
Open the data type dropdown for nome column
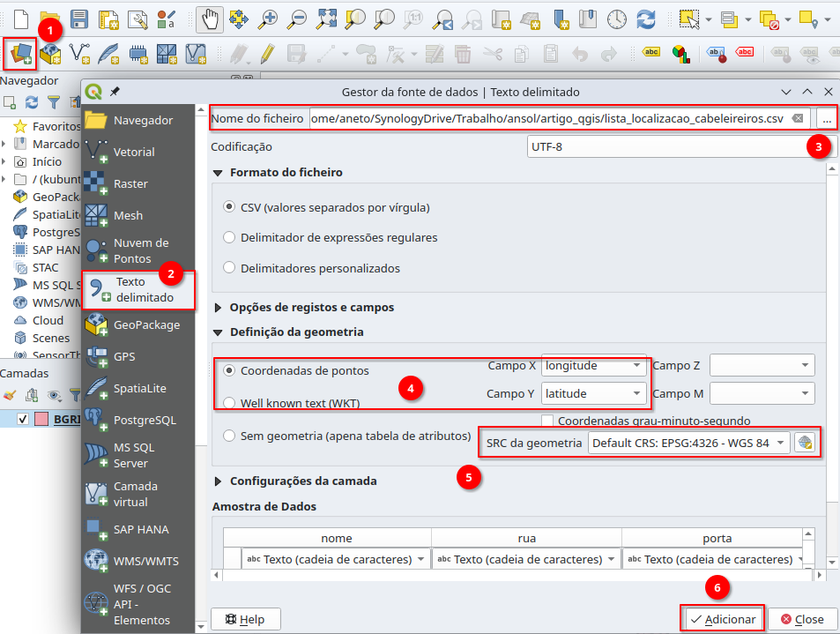[x=336, y=559]
